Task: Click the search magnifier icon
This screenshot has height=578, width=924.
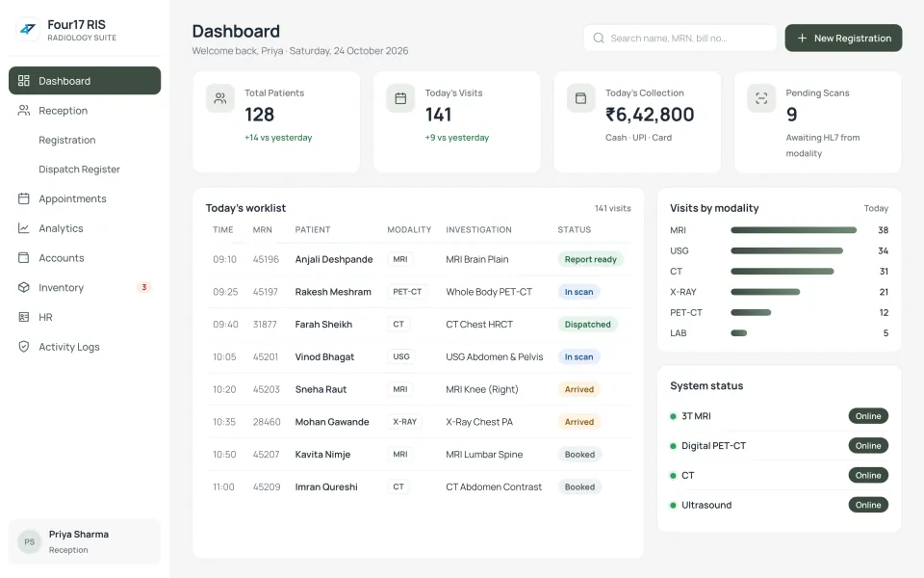Action: point(599,39)
